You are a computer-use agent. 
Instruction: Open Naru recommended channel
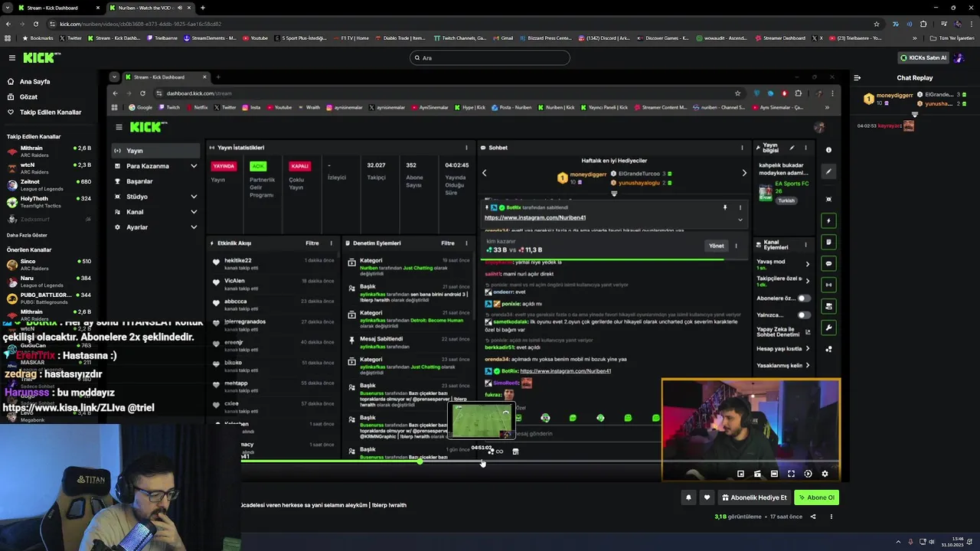(x=48, y=281)
